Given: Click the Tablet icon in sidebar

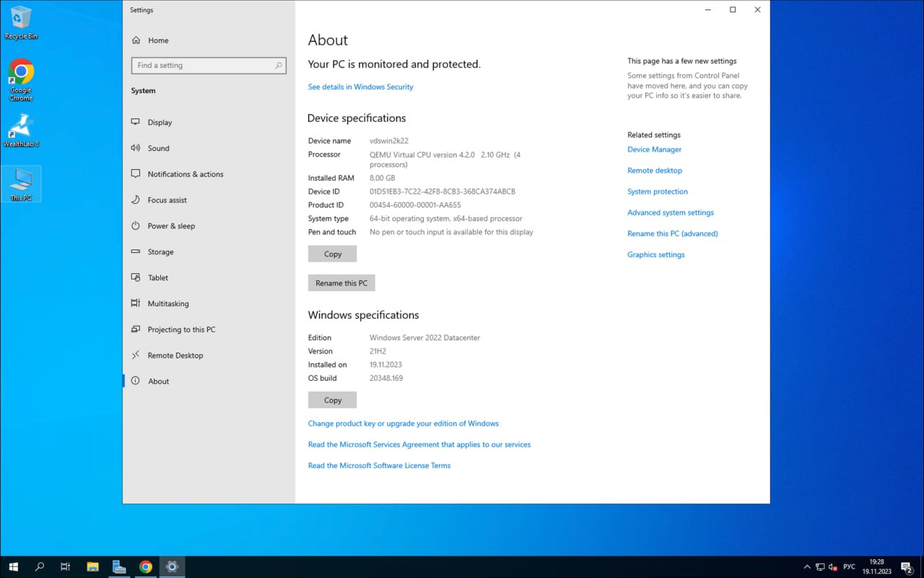Looking at the screenshot, I should [136, 277].
